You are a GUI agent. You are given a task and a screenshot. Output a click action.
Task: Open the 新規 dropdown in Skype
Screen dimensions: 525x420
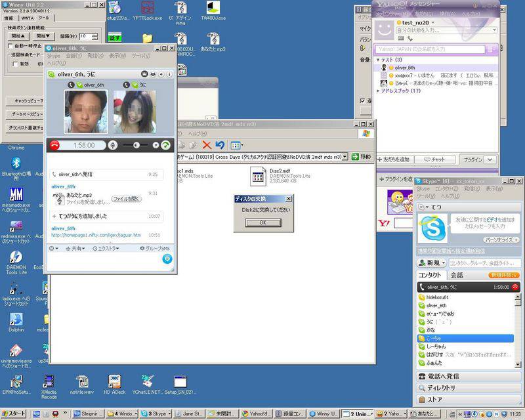432,262
